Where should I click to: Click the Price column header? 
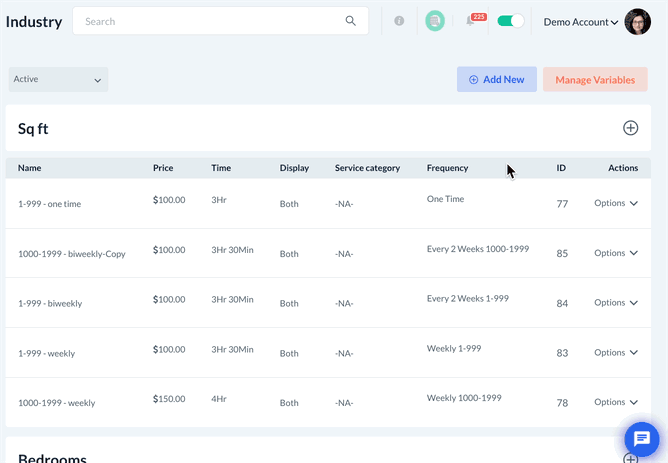(163, 168)
